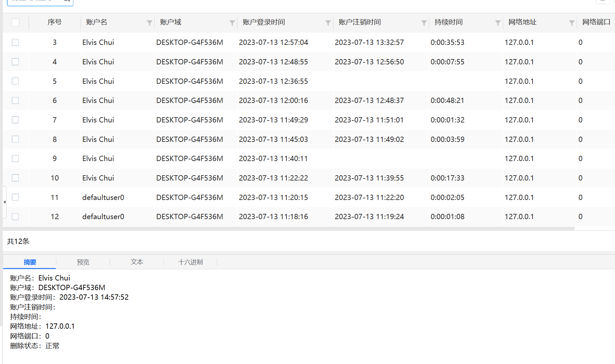
Task: Select logout time 2023-07-13 12:48:37
Action: pos(369,100)
